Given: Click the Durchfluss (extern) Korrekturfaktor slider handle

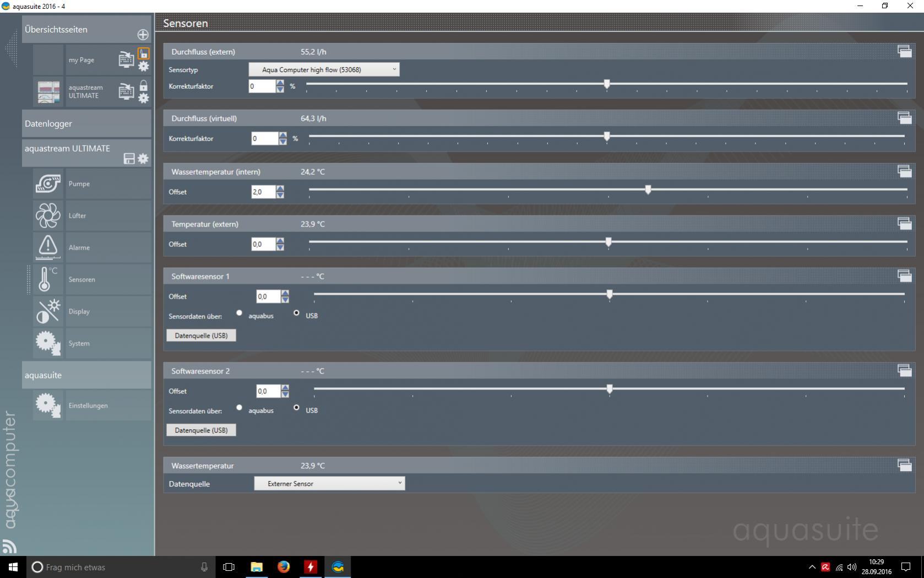Looking at the screenshot, I should tap(607, 84).
